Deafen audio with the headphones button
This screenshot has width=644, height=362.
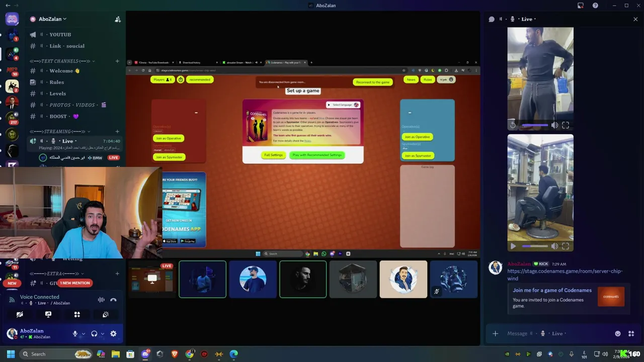click(x=94, y=334)
